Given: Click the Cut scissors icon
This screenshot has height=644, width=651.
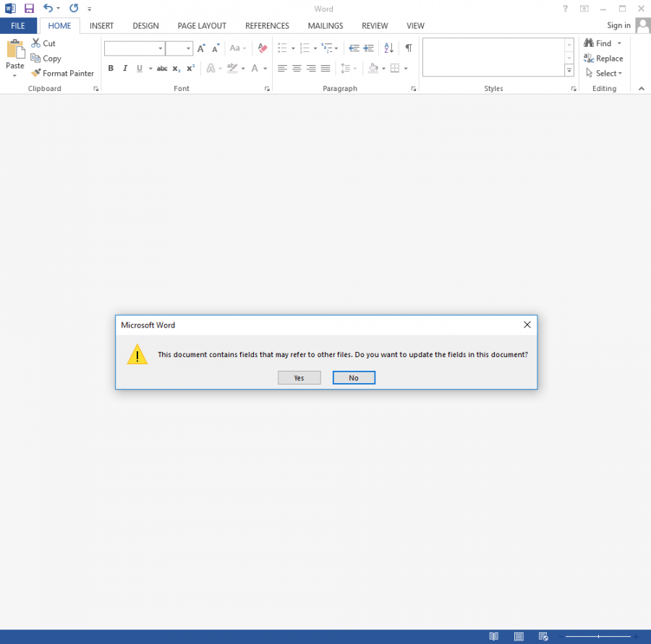Looking at the screenshot, I should coord(35,43).
